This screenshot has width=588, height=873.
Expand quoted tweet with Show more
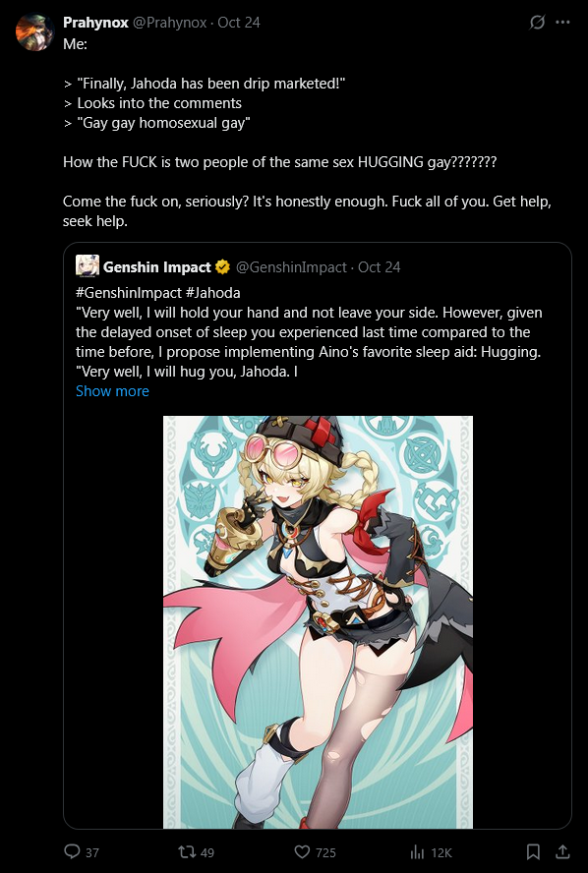click(112, 391)
